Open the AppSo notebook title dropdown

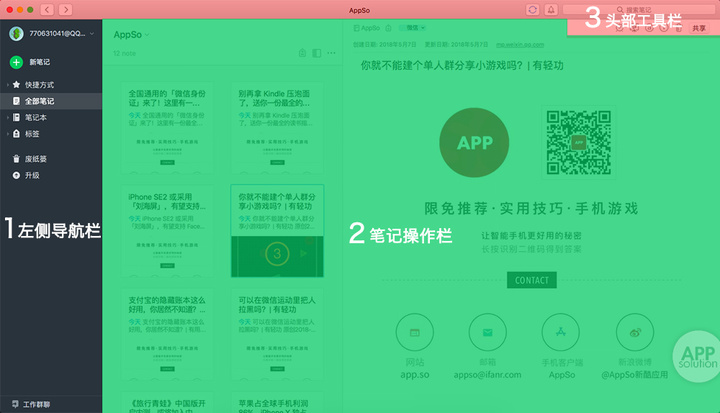[x=147, y=35]
